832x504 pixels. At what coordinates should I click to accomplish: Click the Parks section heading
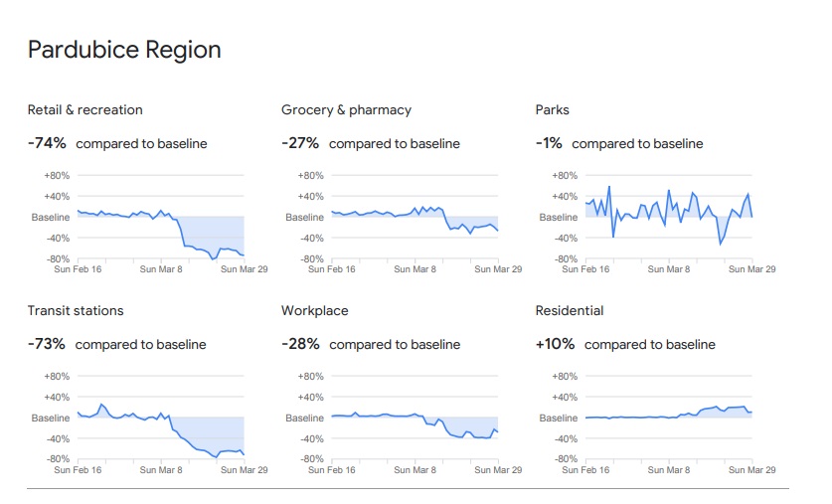pos(552,109)
